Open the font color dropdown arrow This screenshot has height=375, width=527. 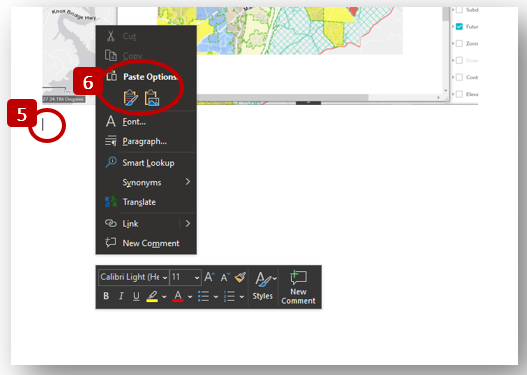(x=190, y=297)
